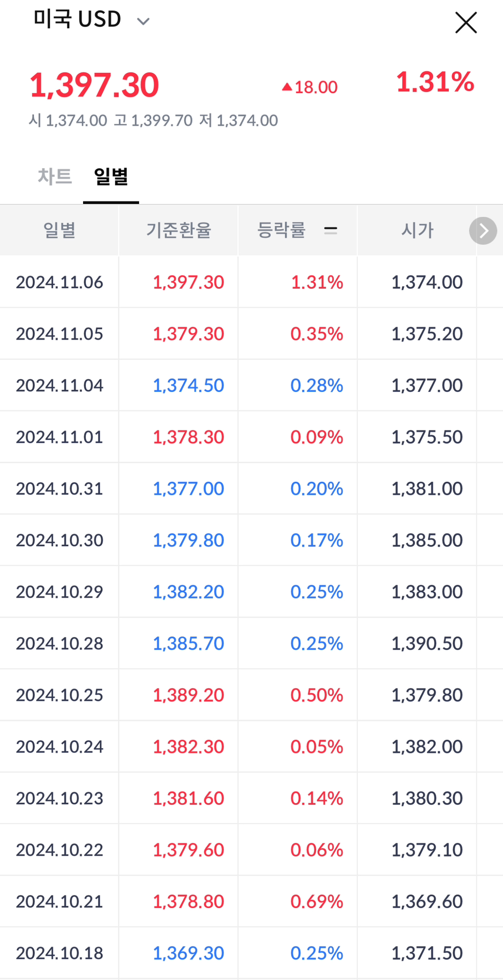This screenshot has width=503, height=980.
Task: Select the 2024.10.18 row at bottom
Action: click(x=59, y=952)
